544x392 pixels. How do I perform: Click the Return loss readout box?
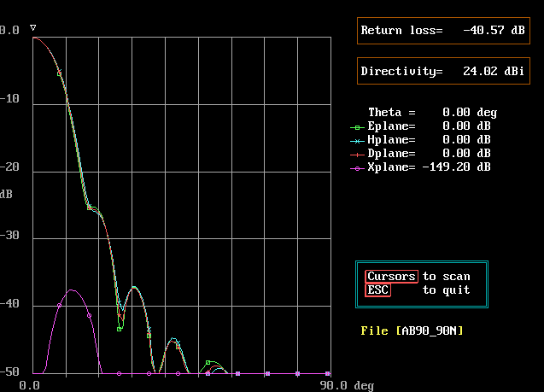click(442, 30)
